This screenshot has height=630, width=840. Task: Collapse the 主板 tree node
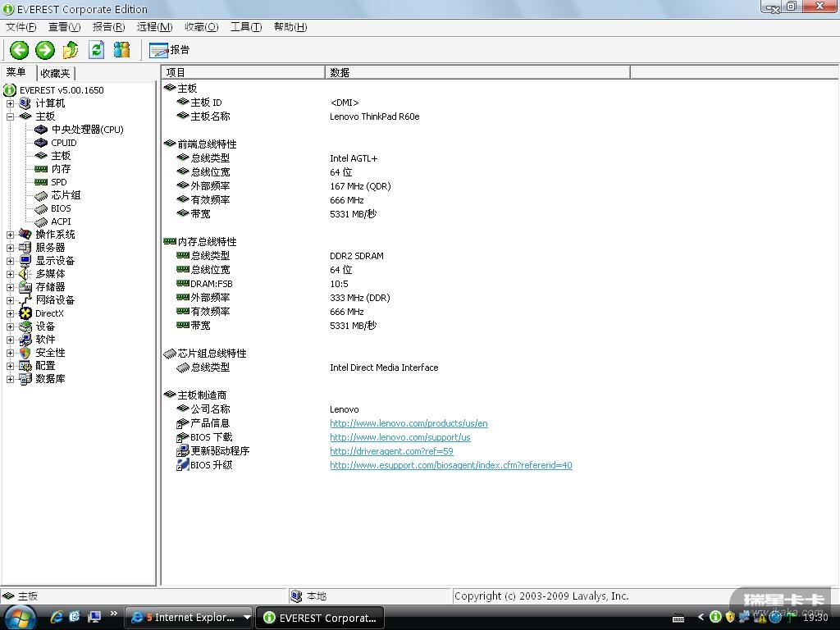tap(10, 116)
